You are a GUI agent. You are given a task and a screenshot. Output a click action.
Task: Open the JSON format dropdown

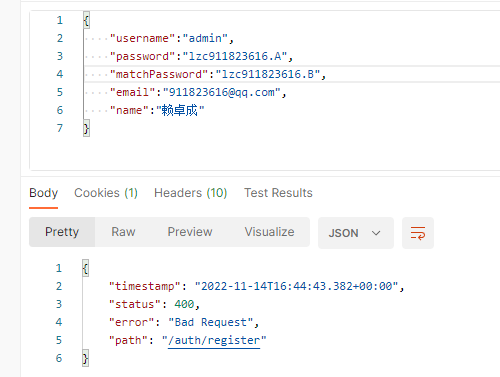pyautogui.click(x=356, y=233)
